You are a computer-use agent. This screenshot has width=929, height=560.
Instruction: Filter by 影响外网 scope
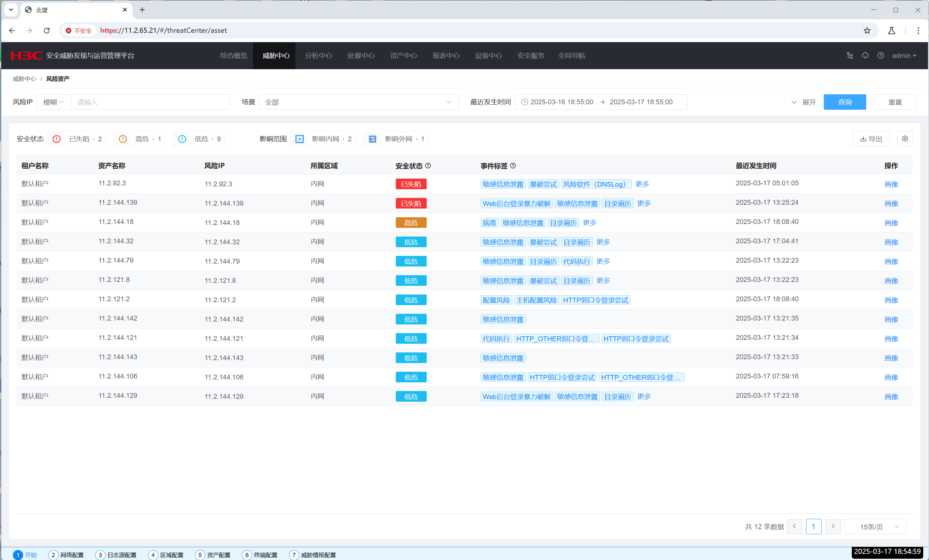coord(396,139)
